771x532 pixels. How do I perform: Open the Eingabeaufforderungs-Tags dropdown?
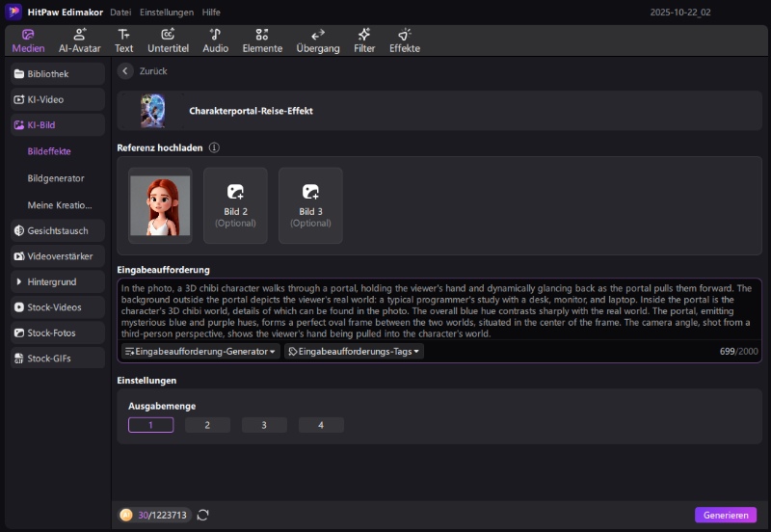click(354, 352)
